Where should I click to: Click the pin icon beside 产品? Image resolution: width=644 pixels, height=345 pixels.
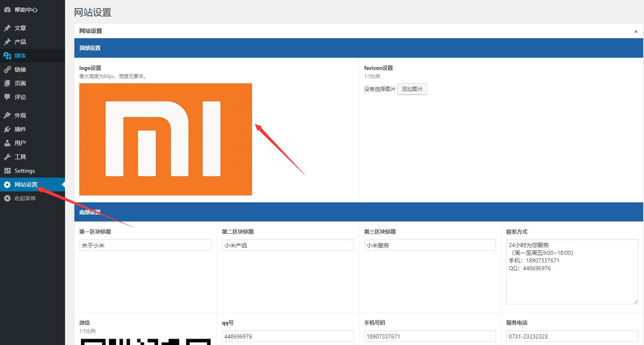[7, 42]
